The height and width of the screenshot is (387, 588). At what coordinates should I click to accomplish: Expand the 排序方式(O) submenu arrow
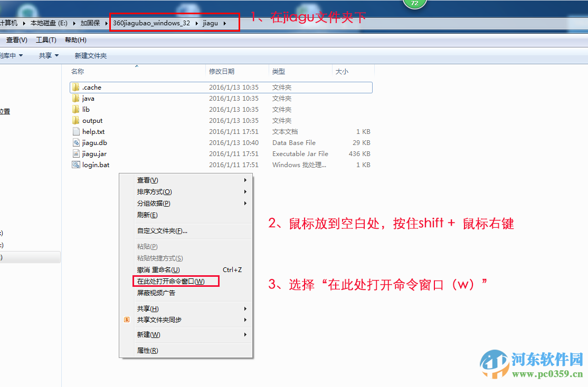(x=245, y=192)
